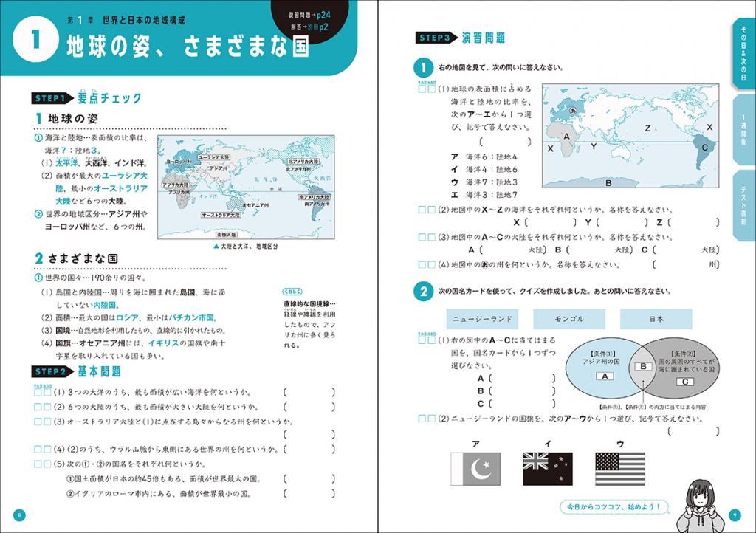Tick left checkbox of the New Zealand flag question

point(422,419)
